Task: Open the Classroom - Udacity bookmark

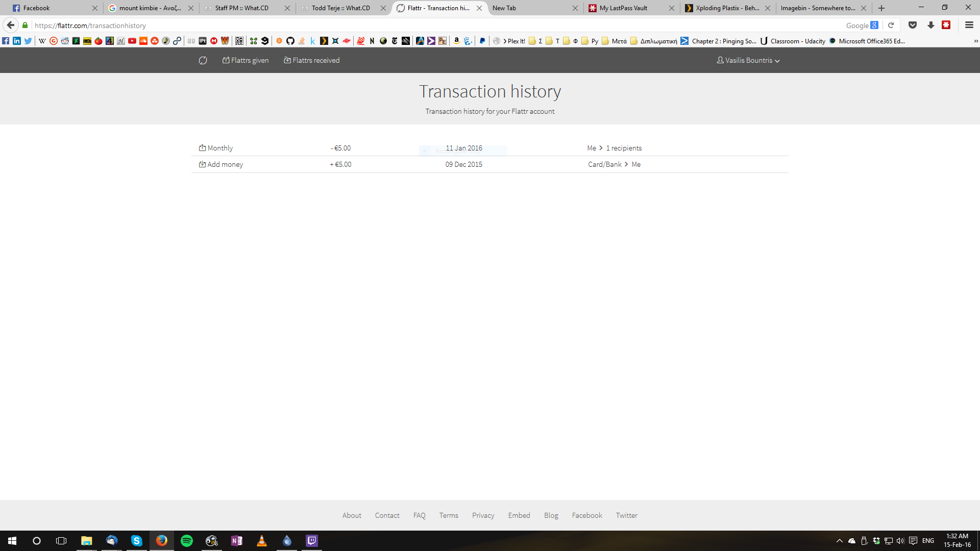Action: 793,41
